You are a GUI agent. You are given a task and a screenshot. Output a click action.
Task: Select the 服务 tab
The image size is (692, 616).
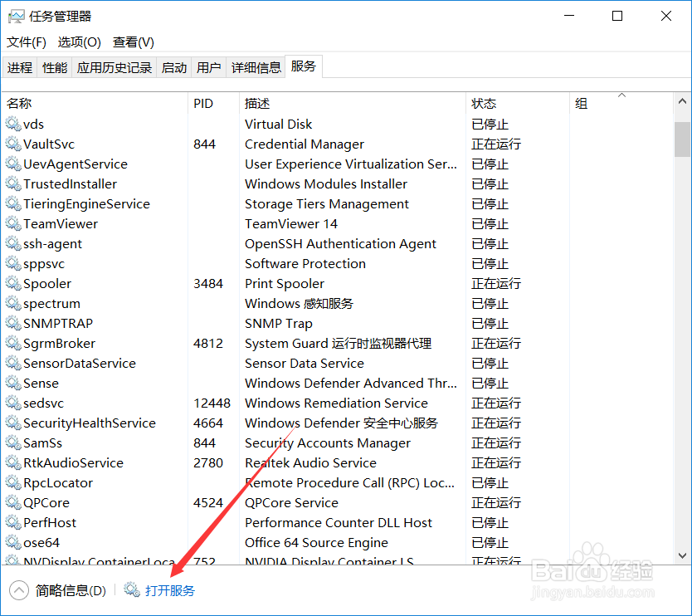(x=304, y=66)
